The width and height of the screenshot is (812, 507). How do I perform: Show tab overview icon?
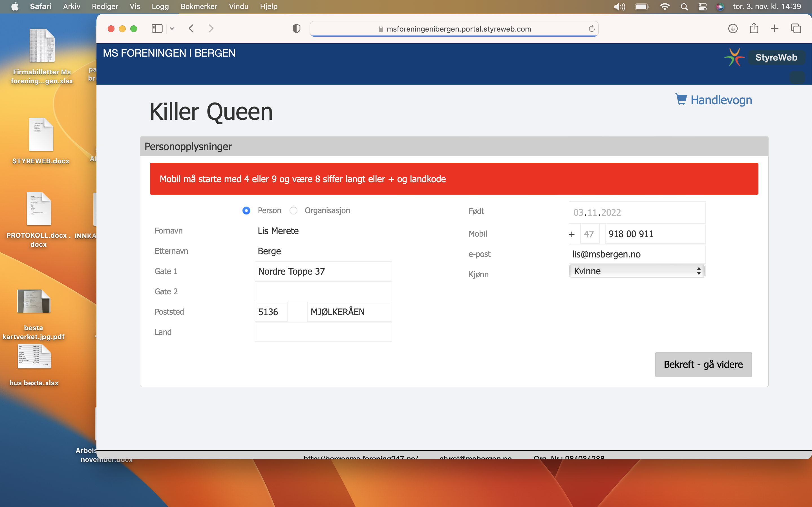[796, 28]
